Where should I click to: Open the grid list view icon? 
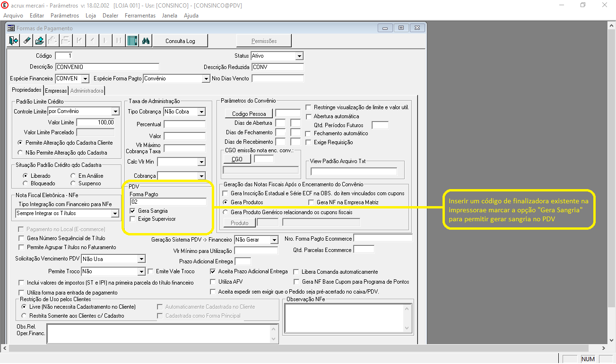tap(132, 41)
